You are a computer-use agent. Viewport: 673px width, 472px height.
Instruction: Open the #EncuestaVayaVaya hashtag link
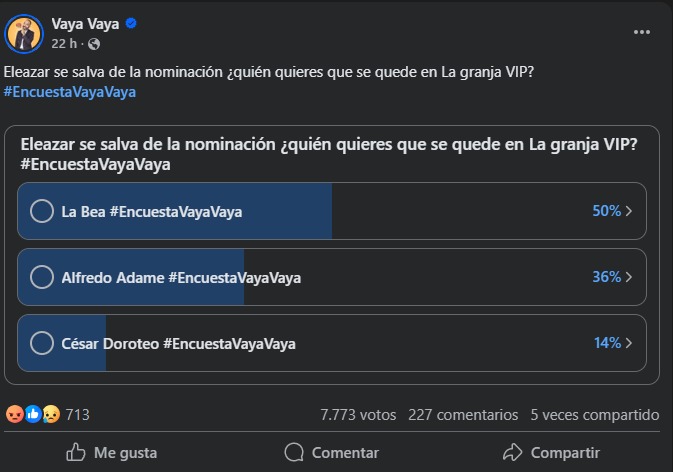70,92
